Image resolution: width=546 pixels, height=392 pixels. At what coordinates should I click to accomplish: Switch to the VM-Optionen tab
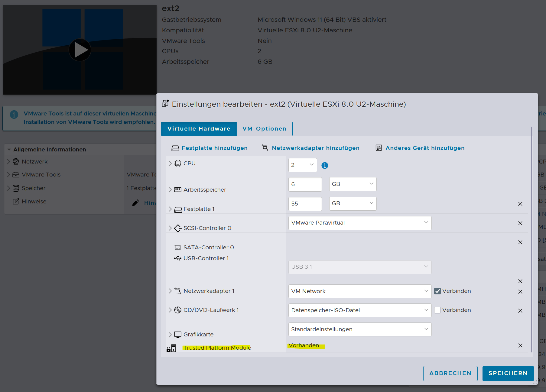(x=264, y=129)
